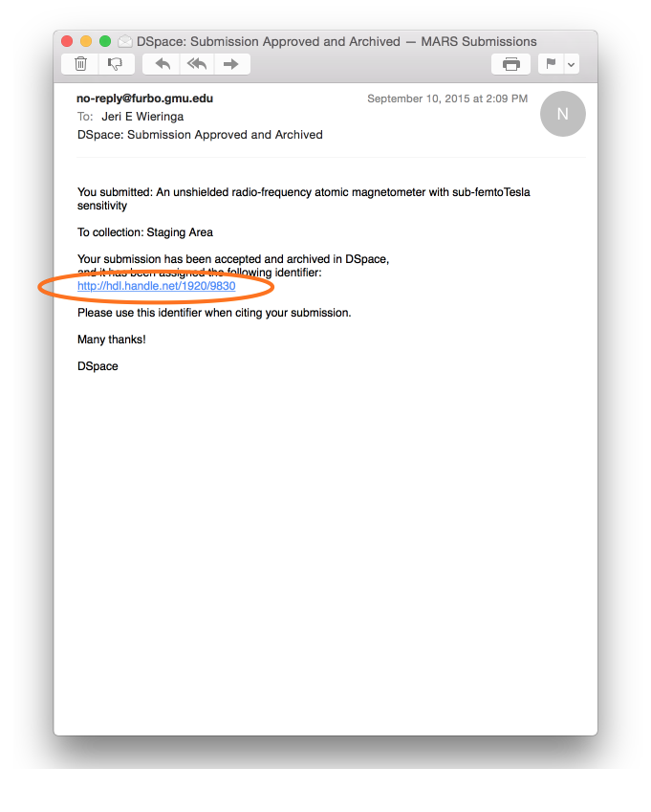Click the sender's N avatar circle

coord(562,114)
